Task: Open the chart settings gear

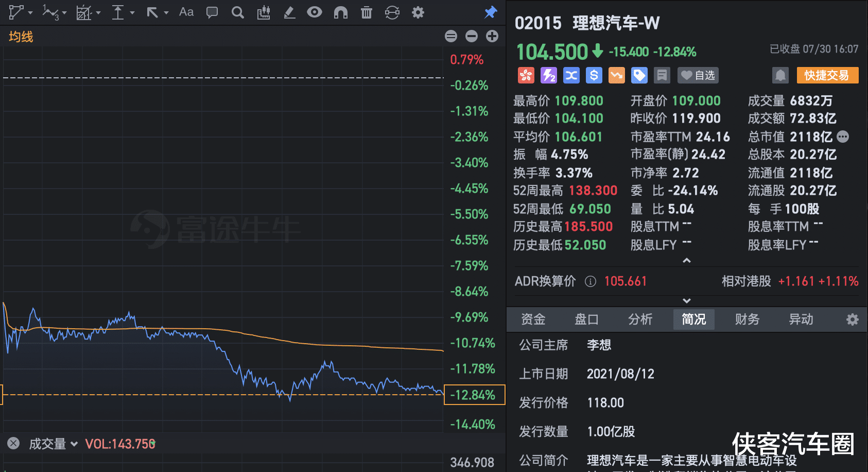Action: point(418,12)
